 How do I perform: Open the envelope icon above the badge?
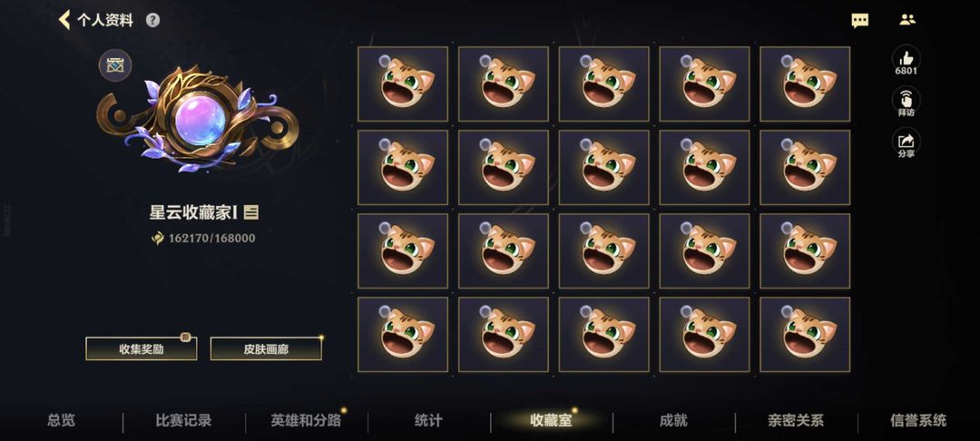coord(115,65)
